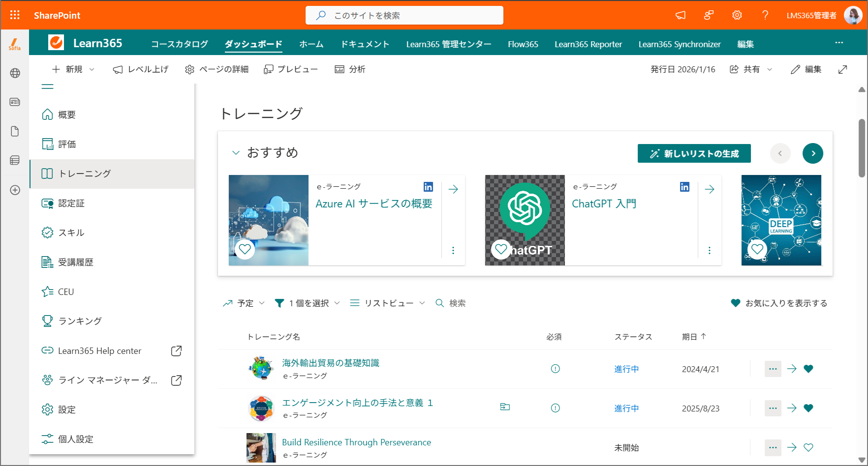This screenshot has height=466, width=868.
Task: Click the Learn365 site logo
Action: (56, 43)
